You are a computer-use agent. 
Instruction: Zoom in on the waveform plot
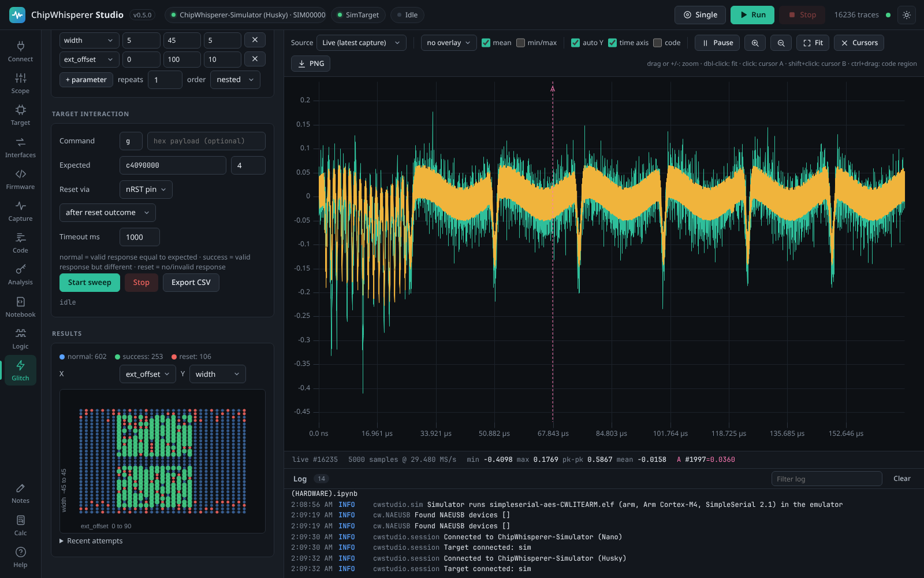[x=755, y=43]
